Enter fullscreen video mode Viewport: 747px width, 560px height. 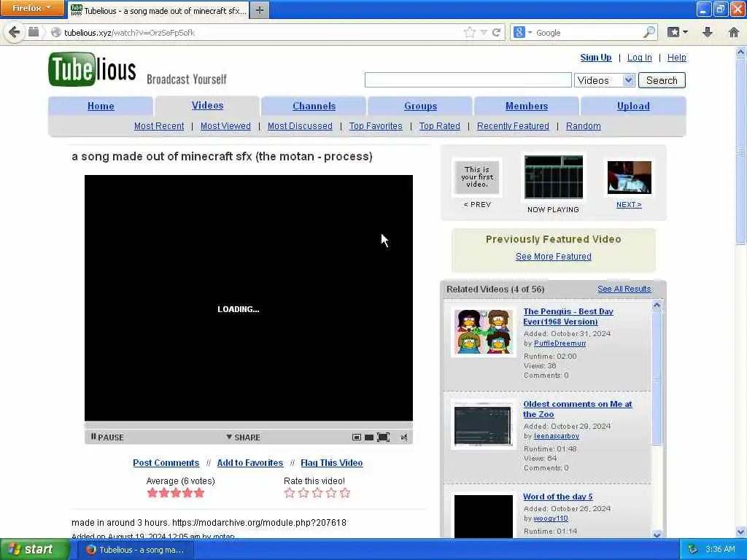(x=383, y=437)
